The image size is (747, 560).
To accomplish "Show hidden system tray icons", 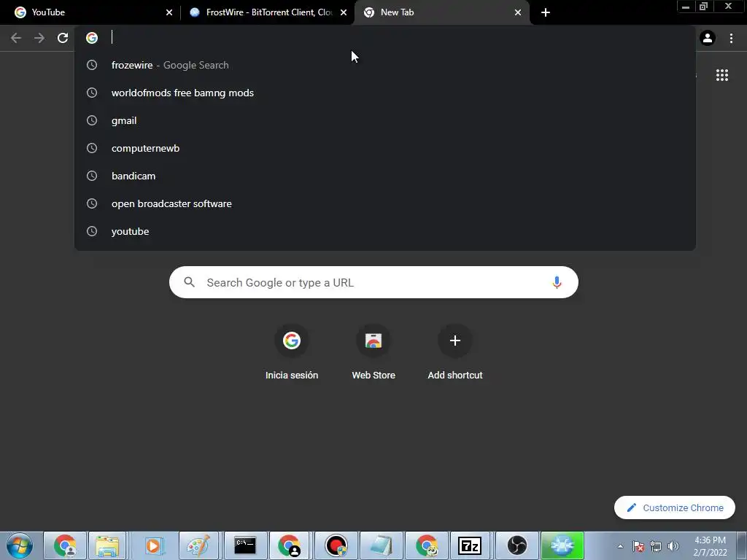I will pos(620,546).
